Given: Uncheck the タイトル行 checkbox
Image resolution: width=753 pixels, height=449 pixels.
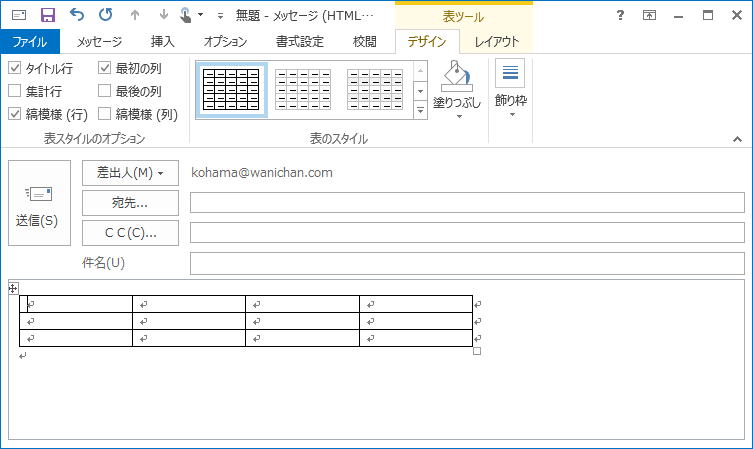Looking at the screenshot, I should coord(15,69).
